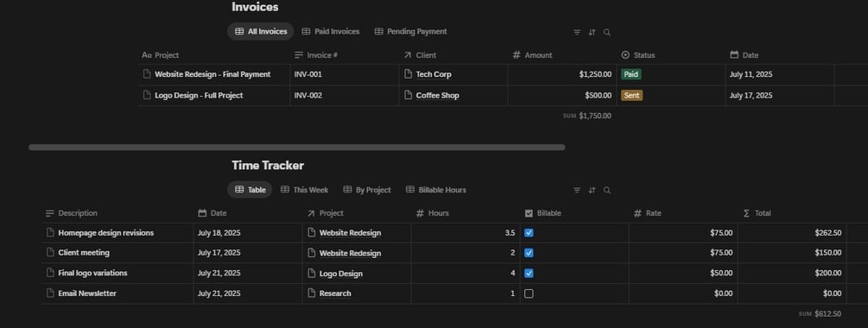
Task: Click the $500.00 amount cell
Action: pyautogui.click(x=562, y=95)
